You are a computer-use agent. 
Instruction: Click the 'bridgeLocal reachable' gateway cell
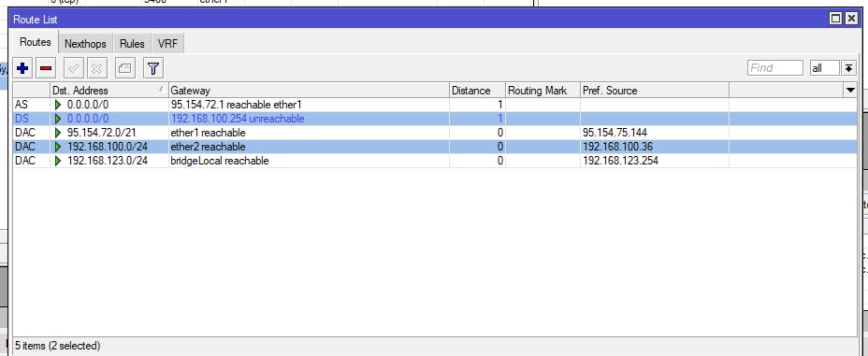point(309,161)
